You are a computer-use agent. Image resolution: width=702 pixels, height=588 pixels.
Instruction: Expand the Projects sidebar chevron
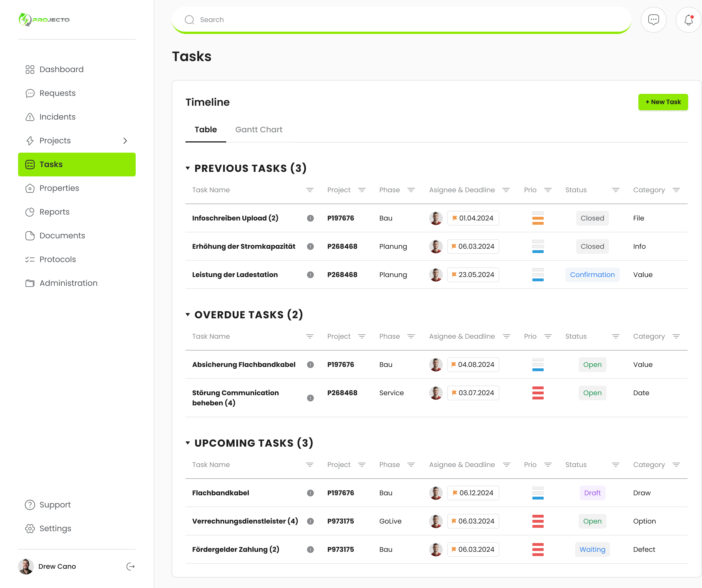(125, 141)
